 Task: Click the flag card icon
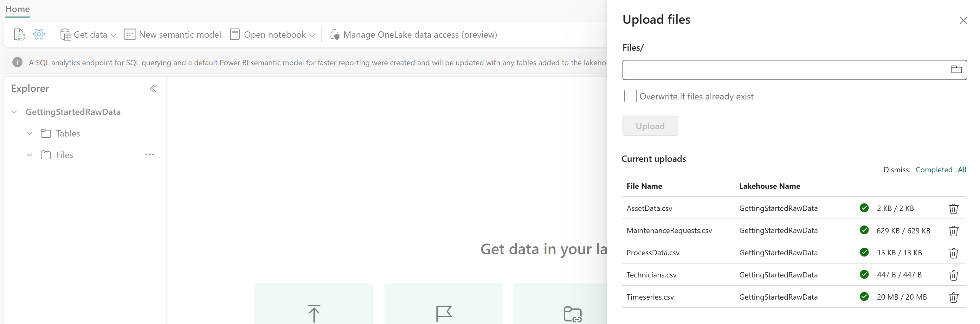[x=444, y=313]
